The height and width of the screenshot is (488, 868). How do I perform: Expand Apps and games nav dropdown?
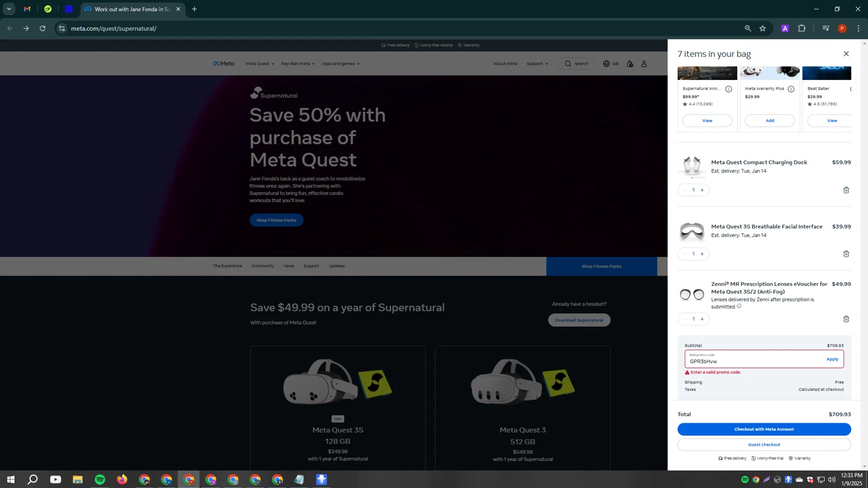341,64
